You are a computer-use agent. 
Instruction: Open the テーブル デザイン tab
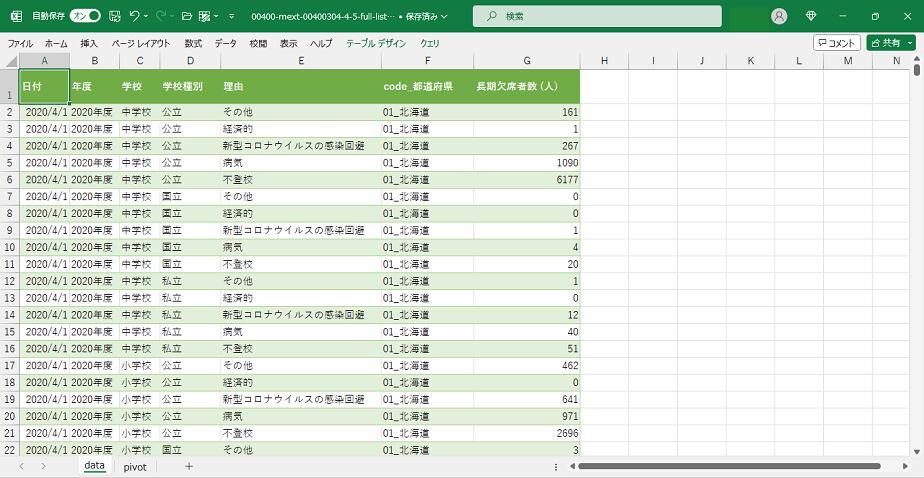coord(376,44)
